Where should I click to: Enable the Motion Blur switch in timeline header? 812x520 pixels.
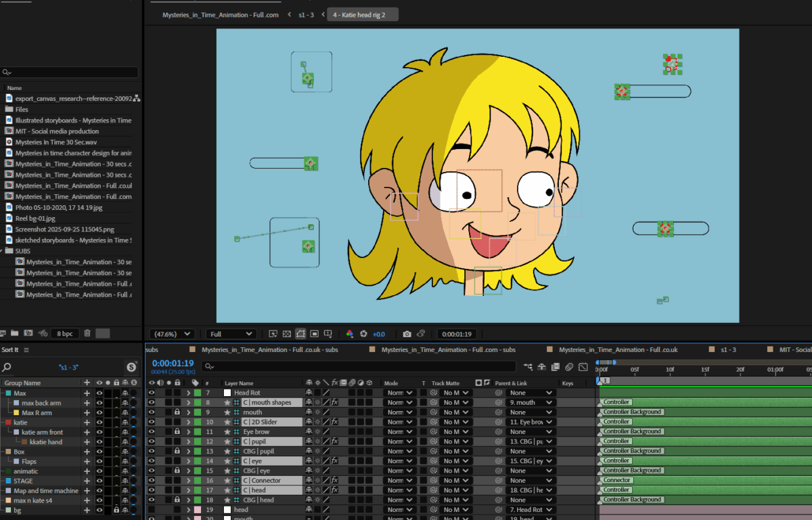tap(568, 366)
